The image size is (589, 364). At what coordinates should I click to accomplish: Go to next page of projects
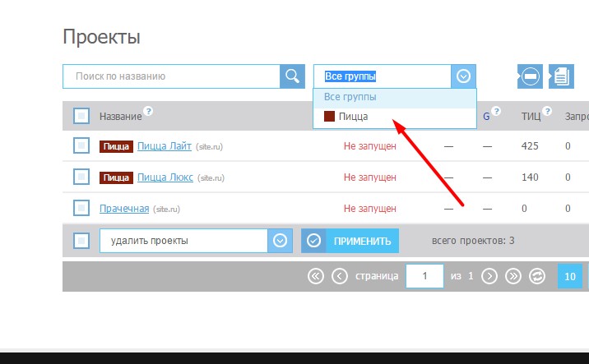click(489, 277)
